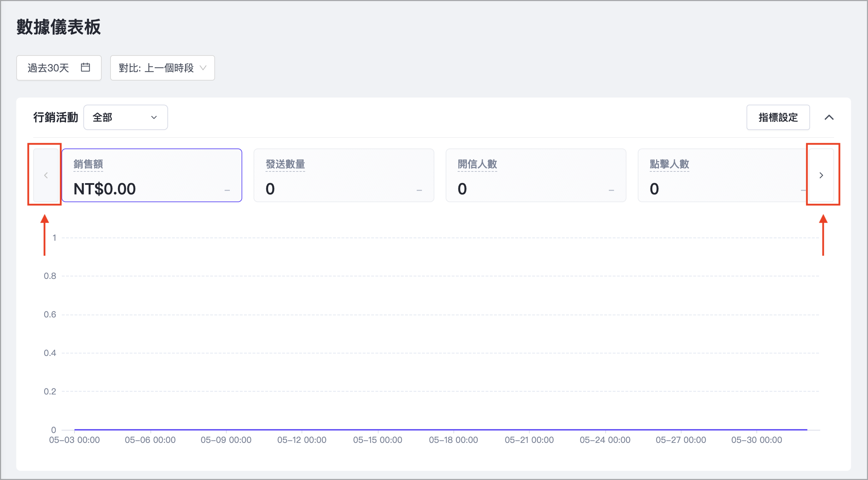Click the calendar icon in date selector
The width and height of the screenshot is (868, 480).
point(85,67)
